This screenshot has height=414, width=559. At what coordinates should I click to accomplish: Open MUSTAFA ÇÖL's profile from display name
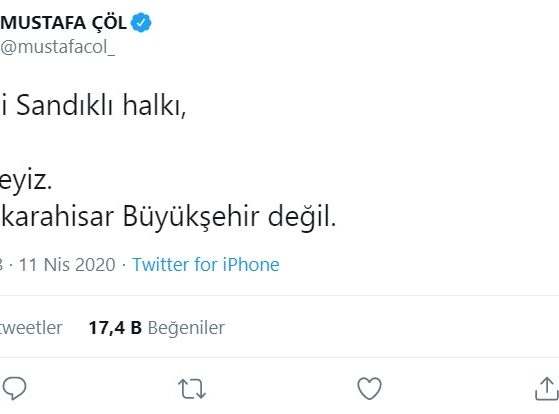tap(63, 23)
